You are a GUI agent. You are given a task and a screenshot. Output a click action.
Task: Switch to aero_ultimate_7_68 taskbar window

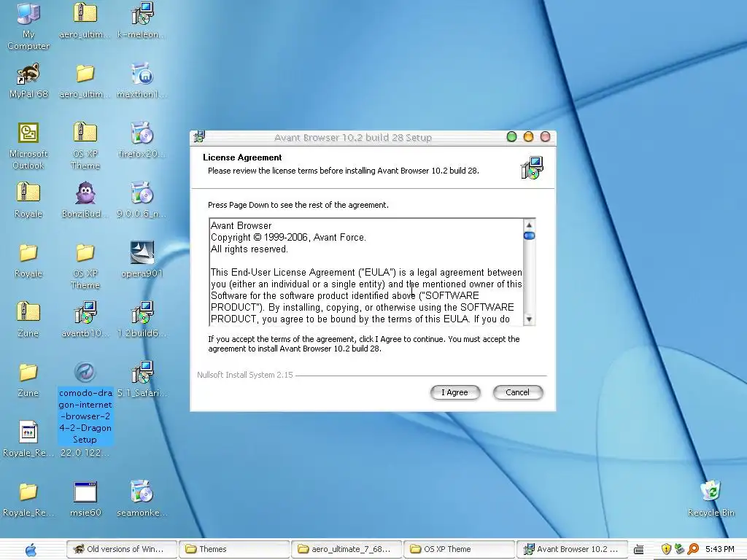347,549
